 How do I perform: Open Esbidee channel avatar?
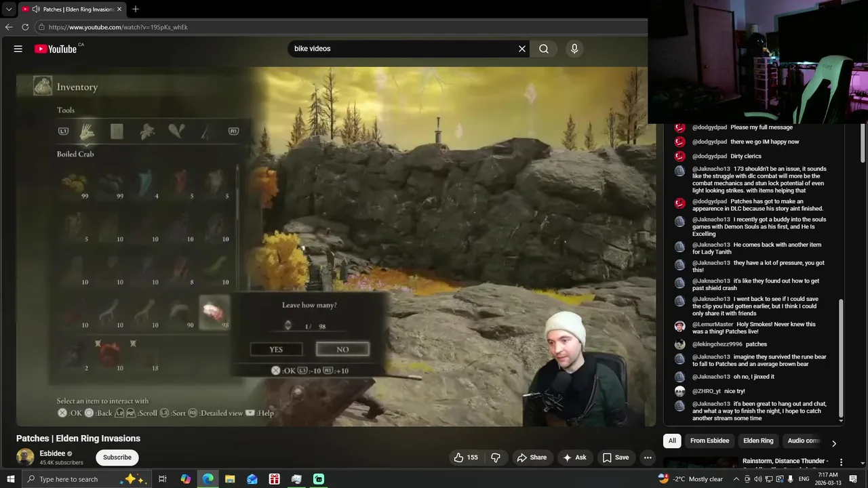(25, 457)
